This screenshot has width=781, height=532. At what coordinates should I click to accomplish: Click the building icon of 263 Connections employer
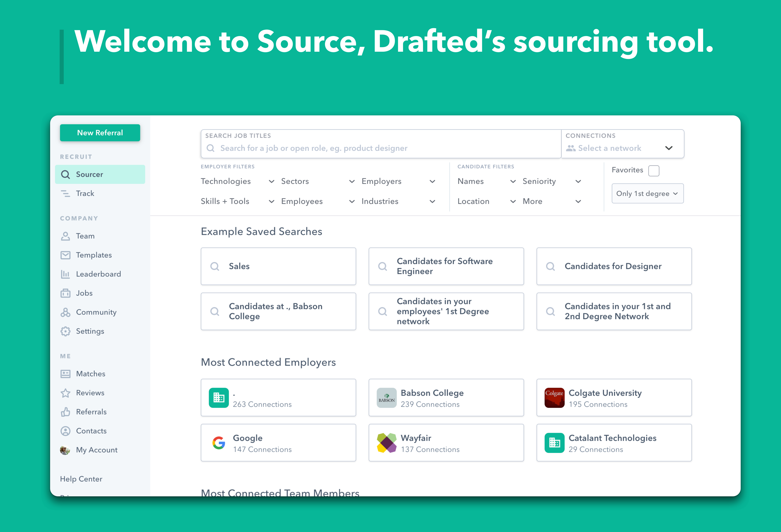[219, 398]
